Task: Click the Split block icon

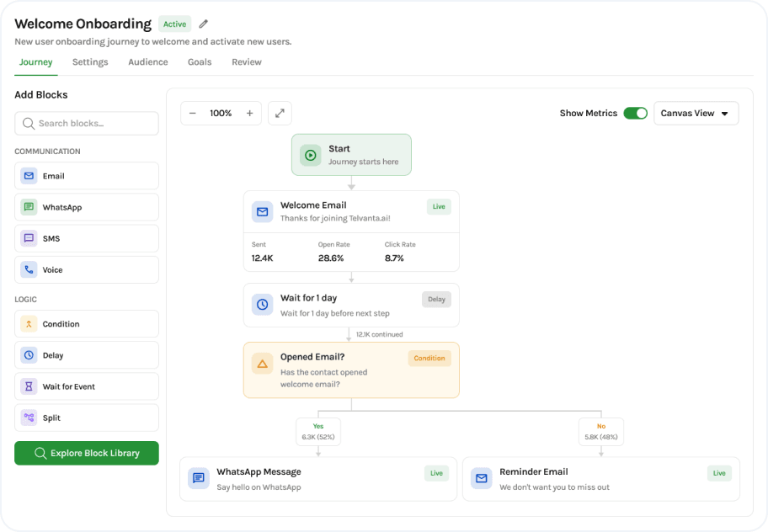Action: [x=29, y=418]
